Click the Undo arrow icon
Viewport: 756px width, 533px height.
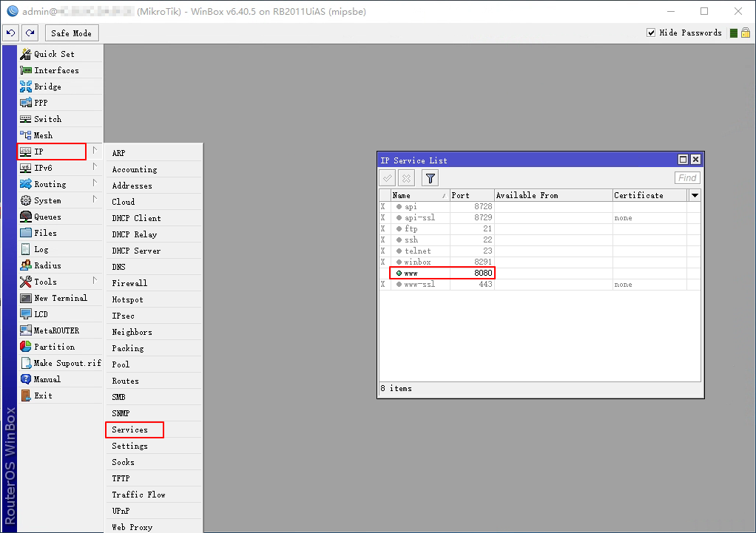click(x=10, y=33)
